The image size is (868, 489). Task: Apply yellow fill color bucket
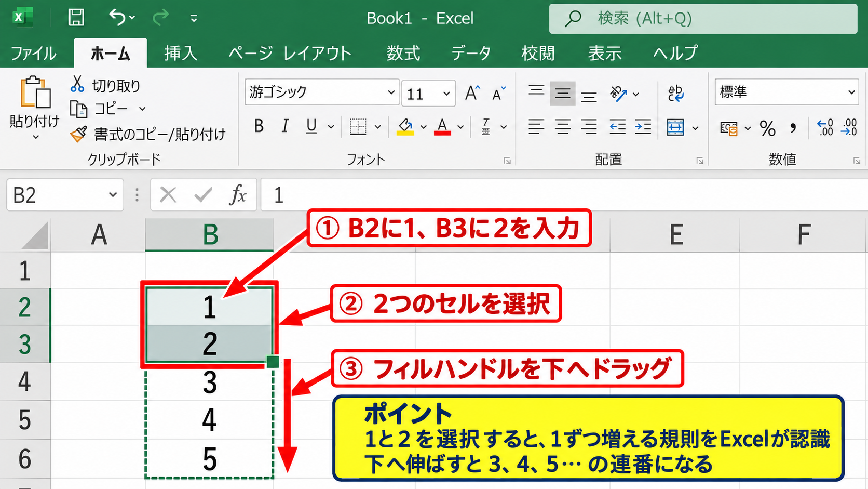405,126
